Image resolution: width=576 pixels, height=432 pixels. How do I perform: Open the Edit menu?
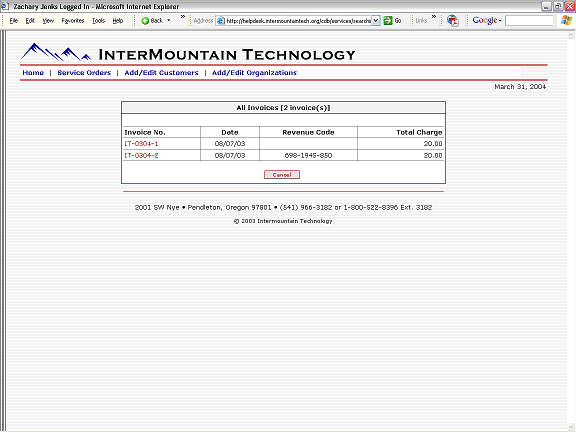30,21
